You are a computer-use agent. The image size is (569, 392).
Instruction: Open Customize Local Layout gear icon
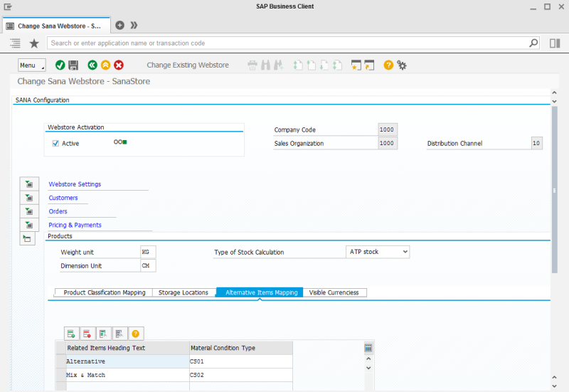pyautogui.click(x=402, y=65)
